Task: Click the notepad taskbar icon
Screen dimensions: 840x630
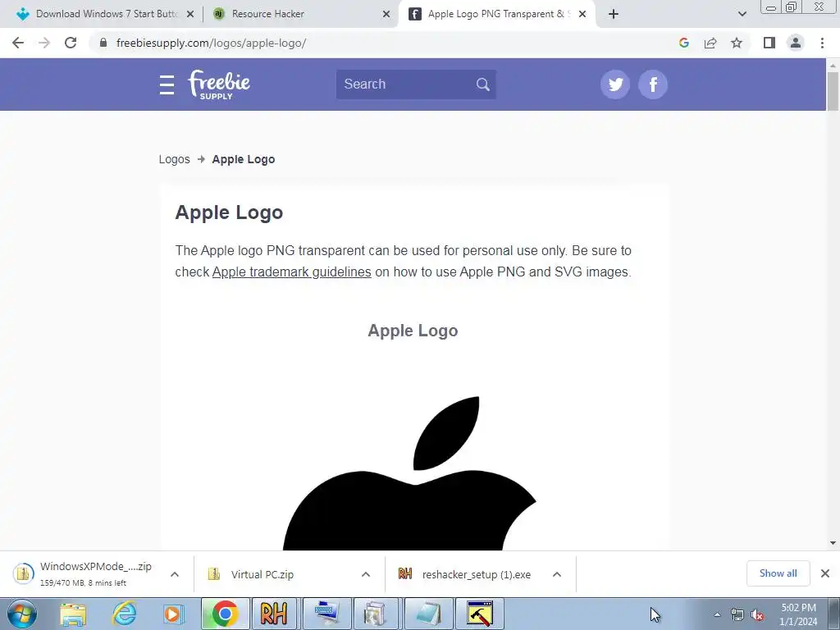Action: (x=428, y=614)
